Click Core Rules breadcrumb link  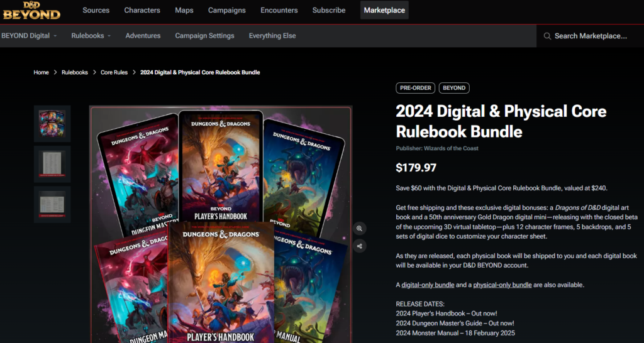[114, 72]
